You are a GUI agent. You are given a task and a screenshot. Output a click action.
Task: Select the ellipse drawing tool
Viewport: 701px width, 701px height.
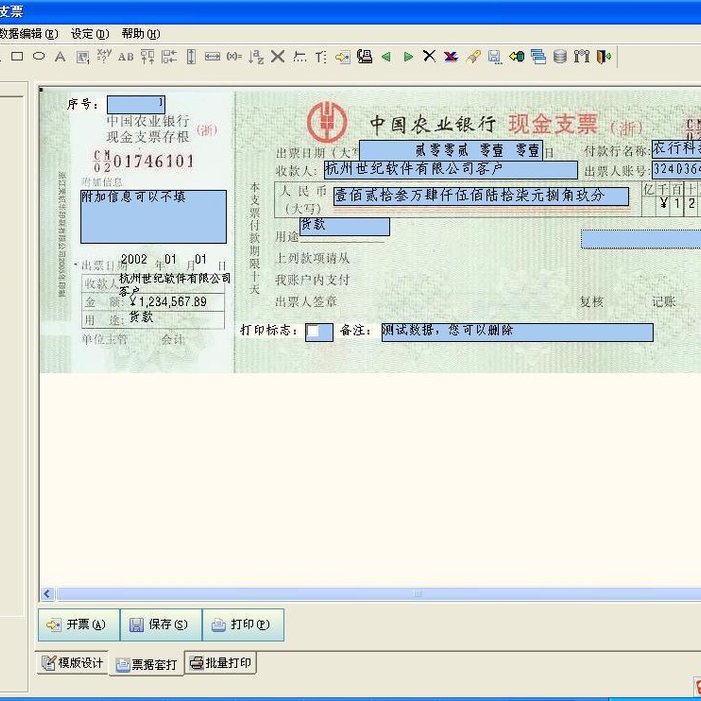[39, 56]
